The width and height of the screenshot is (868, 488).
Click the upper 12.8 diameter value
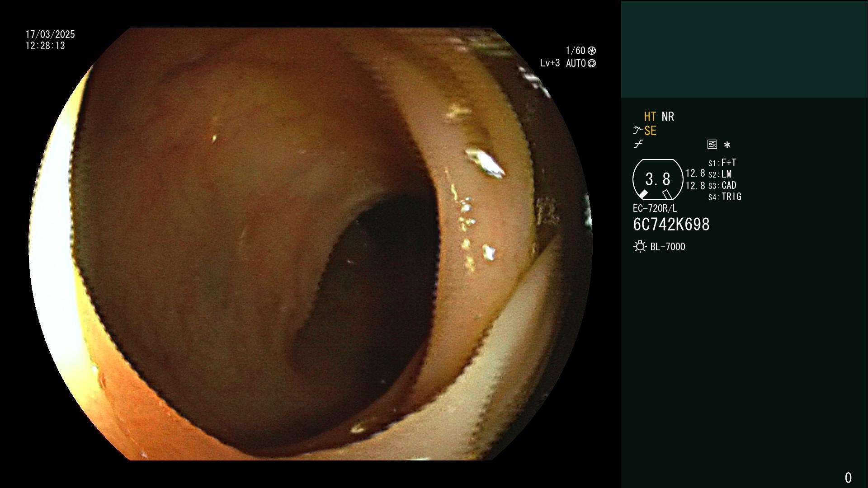pyautogui.click(x=695, y=174)
